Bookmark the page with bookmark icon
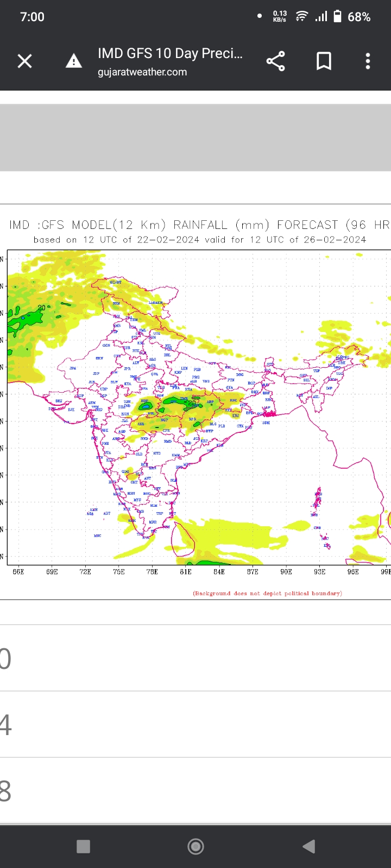 324,61
